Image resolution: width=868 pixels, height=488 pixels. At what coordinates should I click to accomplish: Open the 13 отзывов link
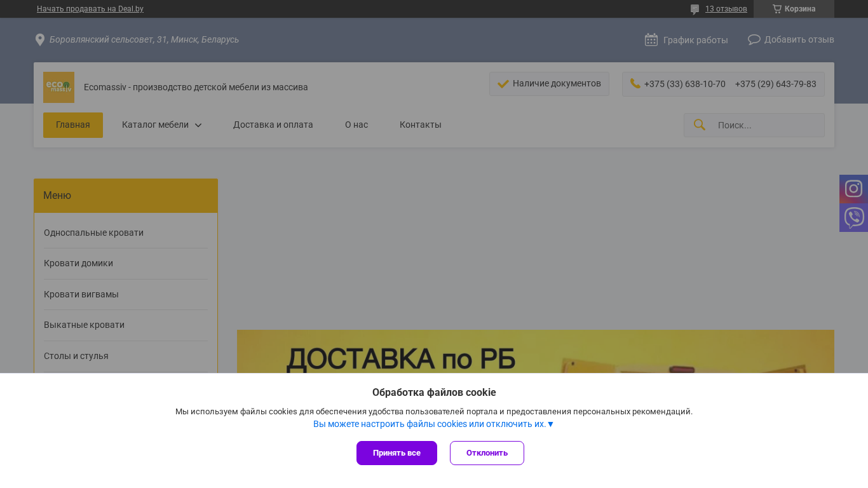726,9
